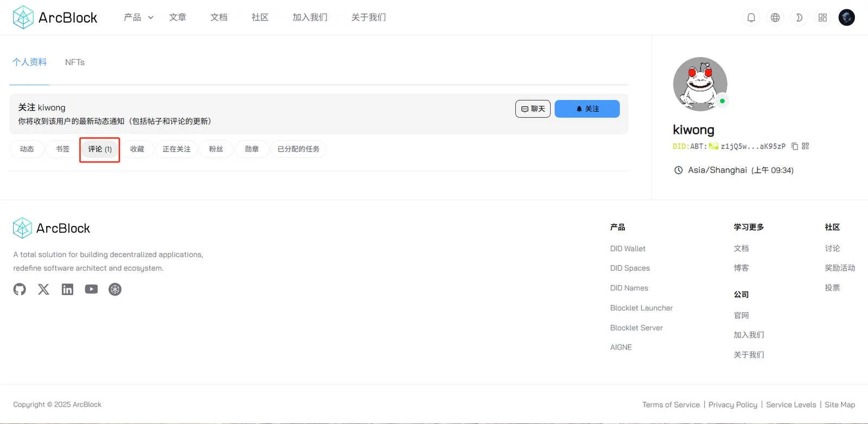Click the ArcBlock logo in header
The height and width of the screenshot is (424, 868).
(x=55, y=17)
